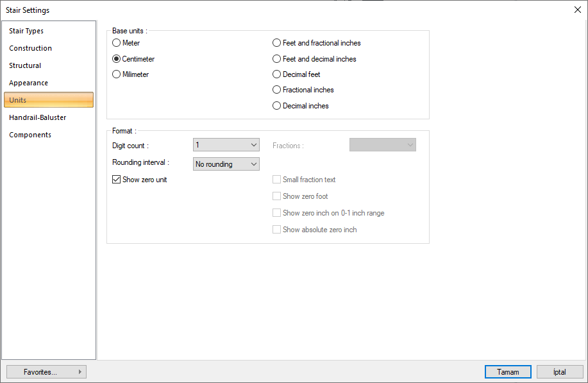
Task: Select Decimal feet radio button
Action: pos(277,74)
